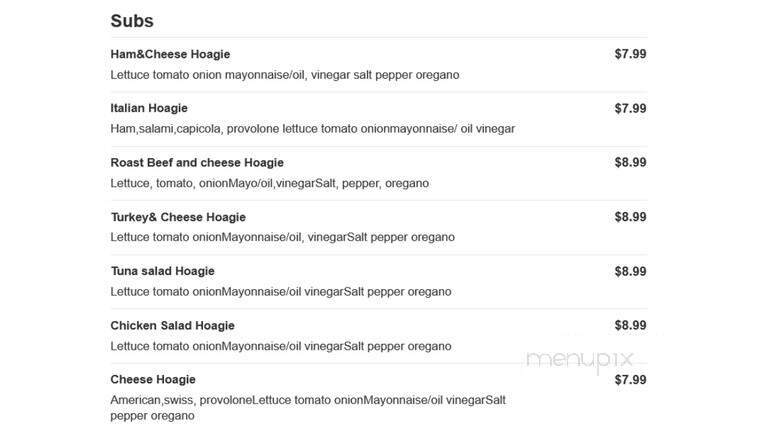759x442 pixels.
Task: Click the Subs section heading
Action: click(132, 21)
